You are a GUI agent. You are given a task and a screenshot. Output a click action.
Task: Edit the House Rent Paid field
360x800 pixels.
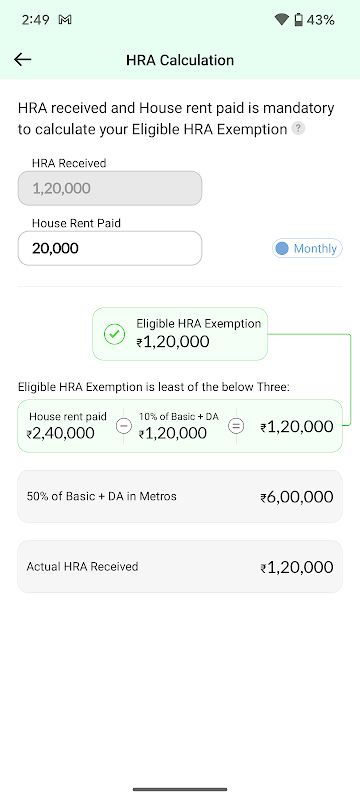point(110,248)
